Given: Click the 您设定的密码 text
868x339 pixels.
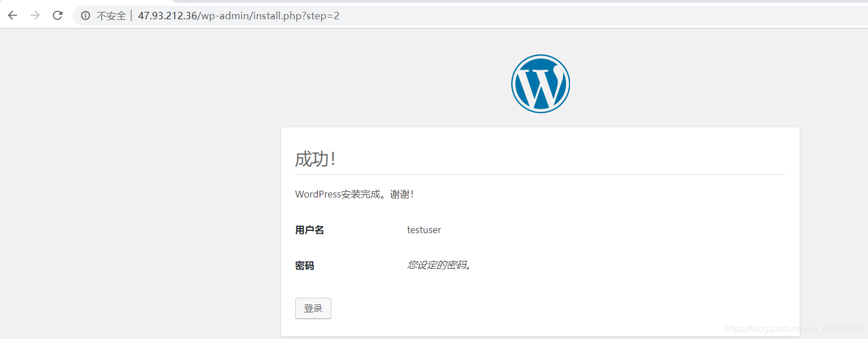Looking at the screenshot, I should (439, 265).
